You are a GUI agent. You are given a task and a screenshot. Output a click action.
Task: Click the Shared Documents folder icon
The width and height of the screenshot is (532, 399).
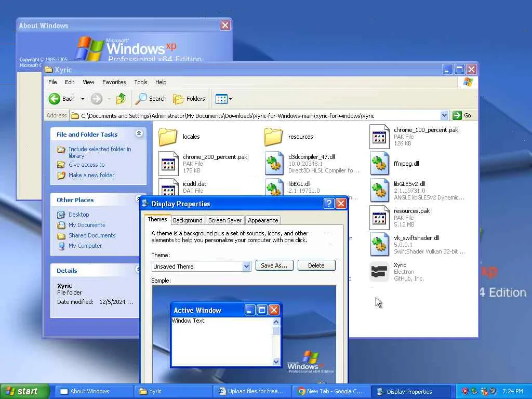61,235
